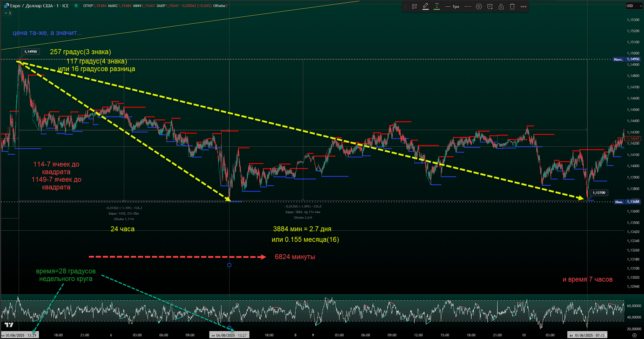
Task: Click the Мин. 1,13688 price scale label
Action: coord(627,202)
